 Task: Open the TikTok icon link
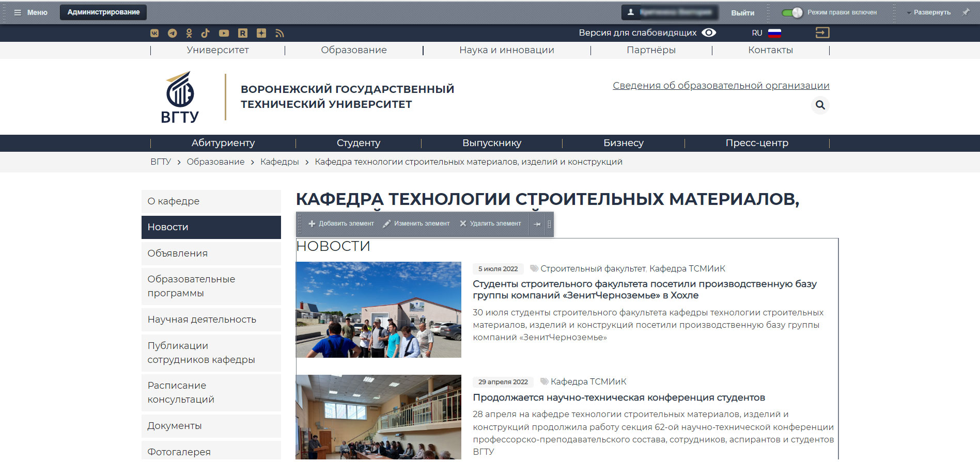coord(206,33)
